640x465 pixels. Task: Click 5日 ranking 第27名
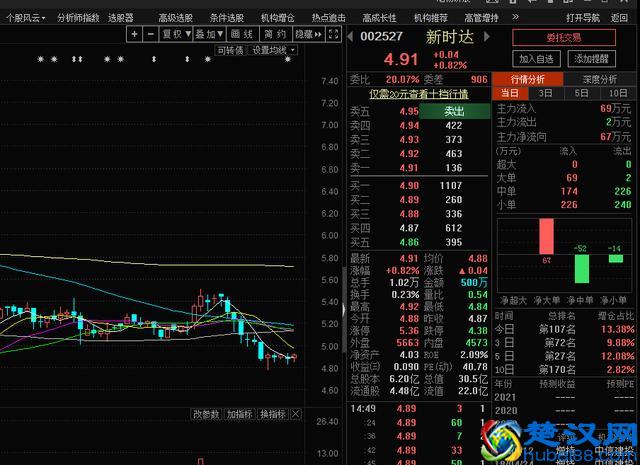pos(560,356)
